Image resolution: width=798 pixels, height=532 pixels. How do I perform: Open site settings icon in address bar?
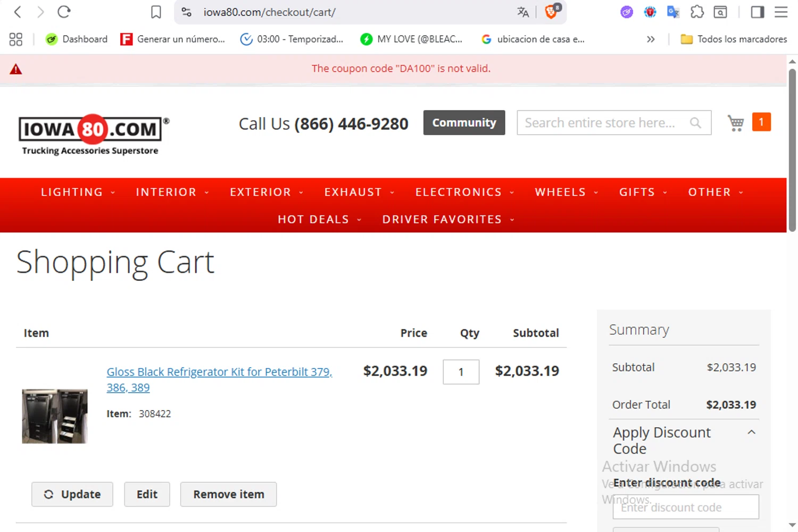click(x=186, y=12)
